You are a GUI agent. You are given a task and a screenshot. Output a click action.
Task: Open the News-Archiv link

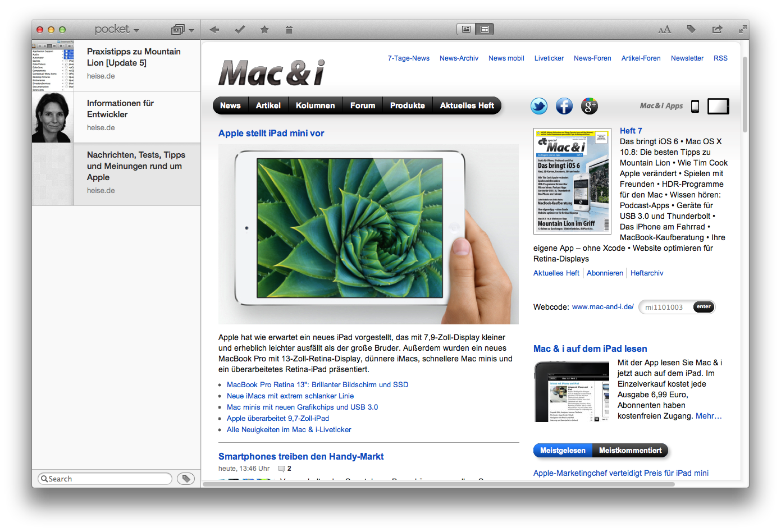pyautogui.click(x=459, y=58)
